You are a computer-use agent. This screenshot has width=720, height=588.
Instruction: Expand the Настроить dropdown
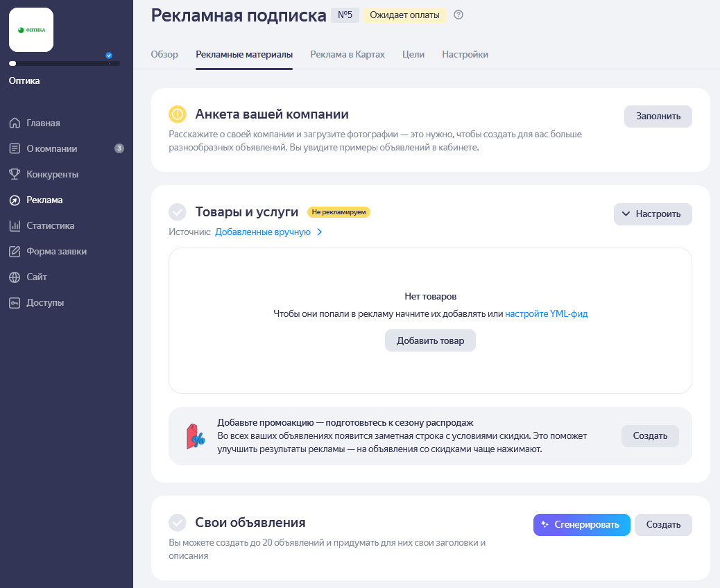(653, 214)
